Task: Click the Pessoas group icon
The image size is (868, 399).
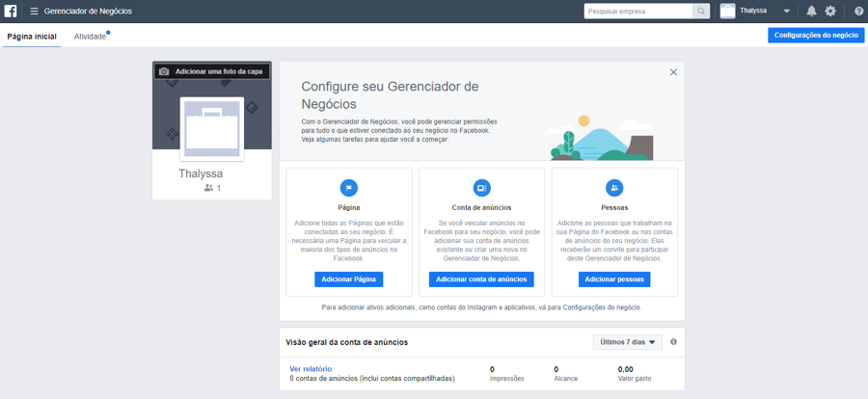Action: click(x=614, y=188)
